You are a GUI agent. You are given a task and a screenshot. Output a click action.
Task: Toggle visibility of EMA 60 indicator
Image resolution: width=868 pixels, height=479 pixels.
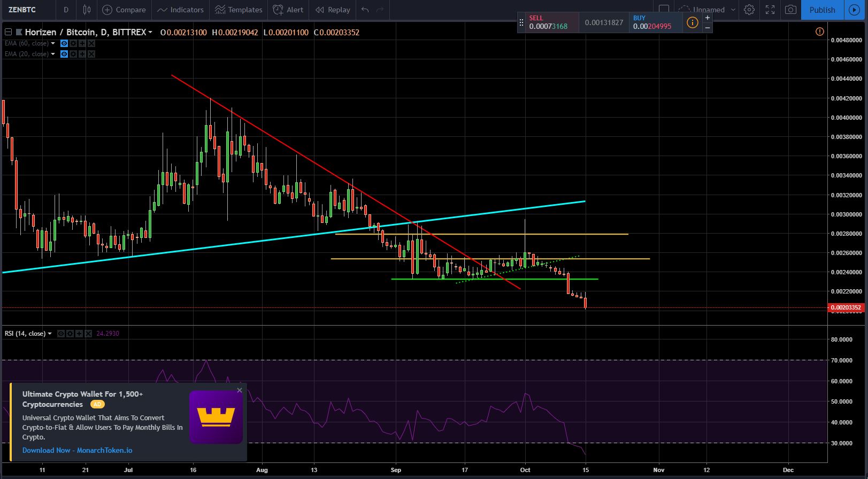64,43
